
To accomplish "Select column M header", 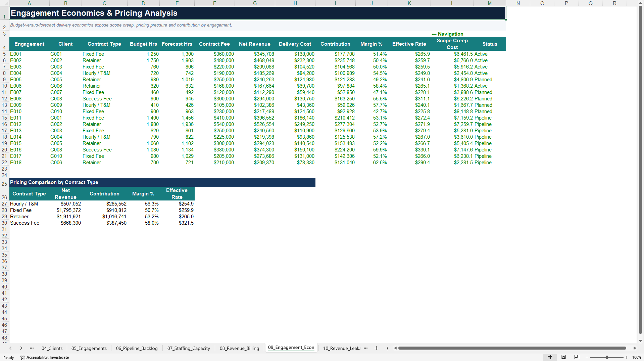I will point(490,3).
